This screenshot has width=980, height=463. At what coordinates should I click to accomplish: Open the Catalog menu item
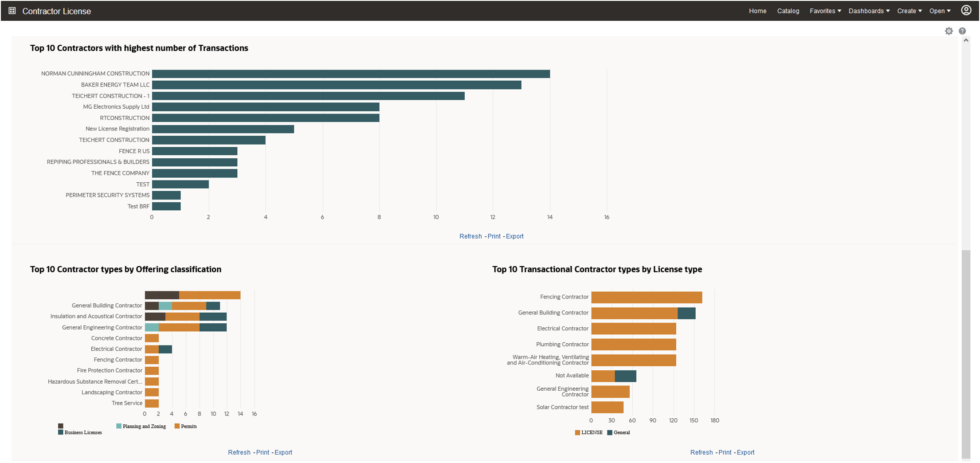788,11
